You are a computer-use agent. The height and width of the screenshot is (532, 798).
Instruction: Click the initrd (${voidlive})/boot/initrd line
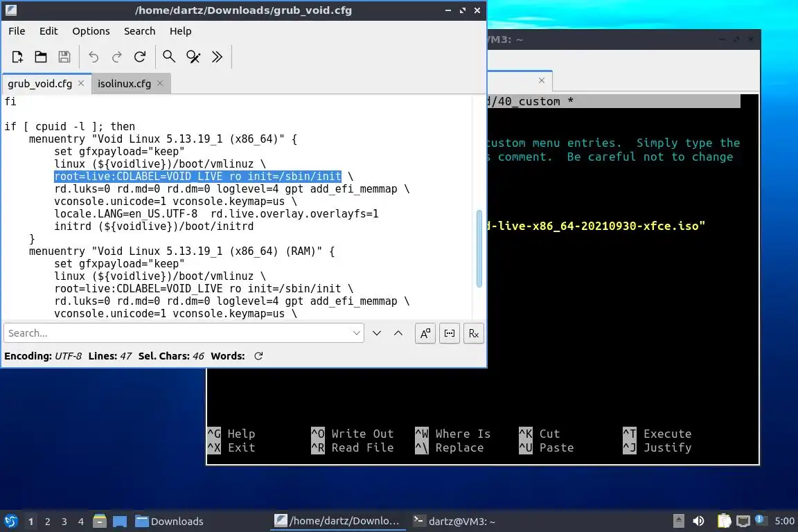[154, 226]
